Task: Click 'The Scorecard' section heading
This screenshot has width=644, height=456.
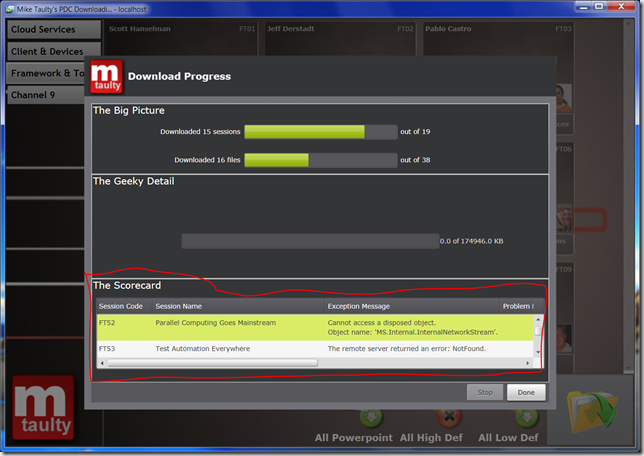Action: click(127, 286)
